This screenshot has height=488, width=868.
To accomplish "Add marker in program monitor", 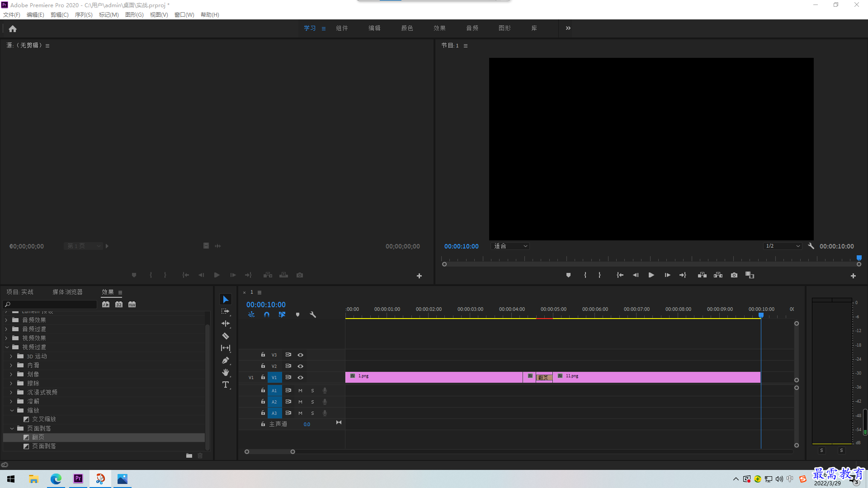I will 568,275.
